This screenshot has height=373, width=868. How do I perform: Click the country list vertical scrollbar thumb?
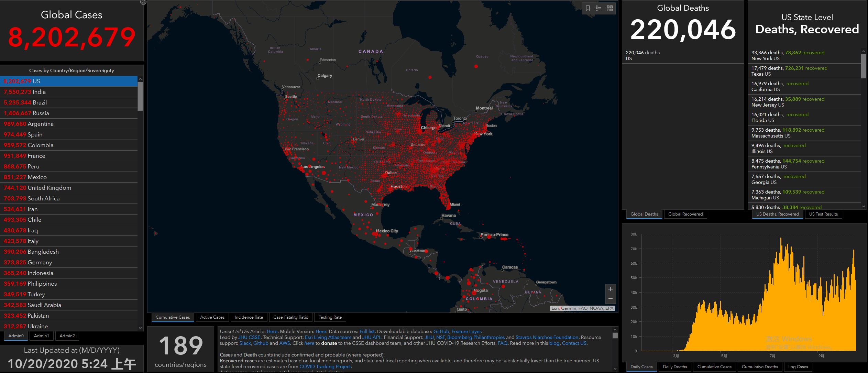point(140,96)
